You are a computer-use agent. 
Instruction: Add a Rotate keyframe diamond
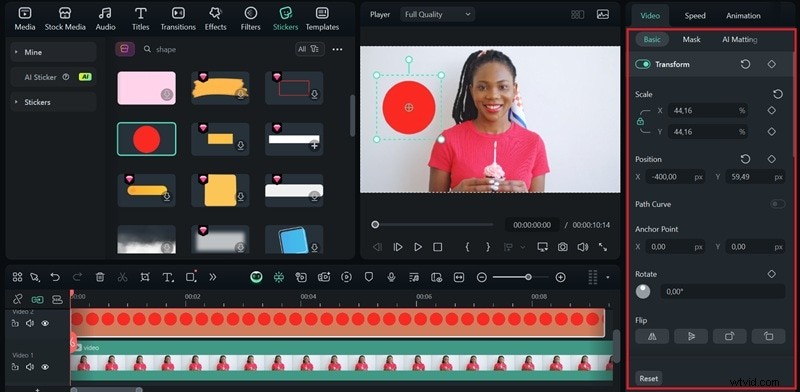(x=771, y=274)
